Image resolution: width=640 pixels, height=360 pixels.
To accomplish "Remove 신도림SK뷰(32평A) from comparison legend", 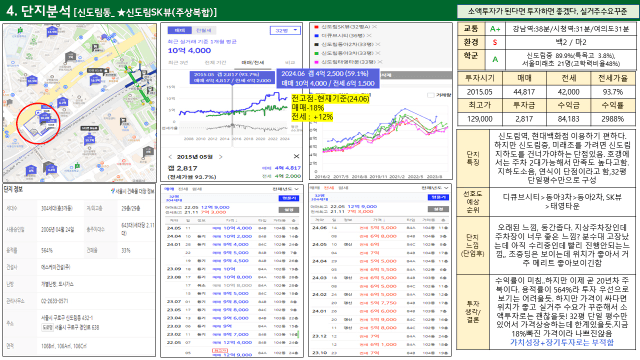I will pyautogui.click(x=375, y=27).
